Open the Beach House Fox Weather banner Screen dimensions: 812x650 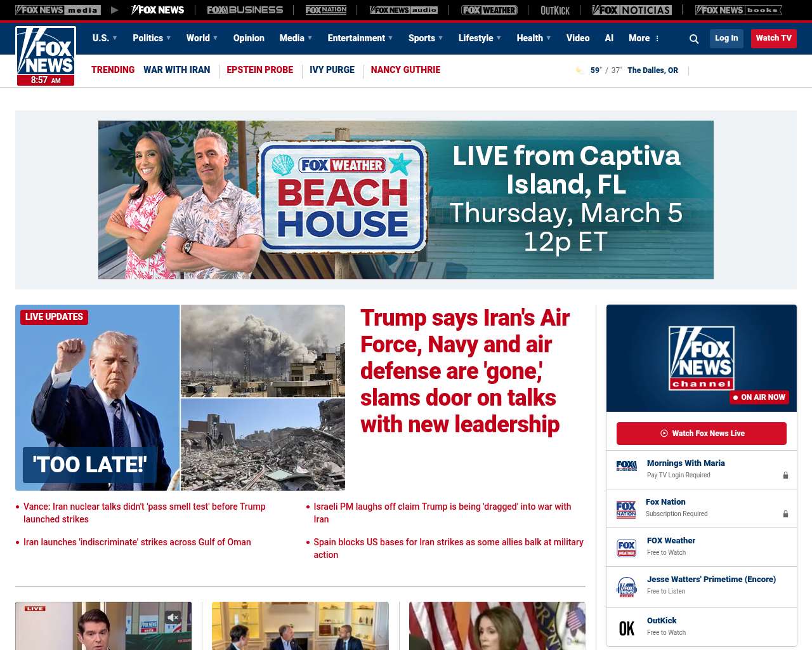(406, 200)
